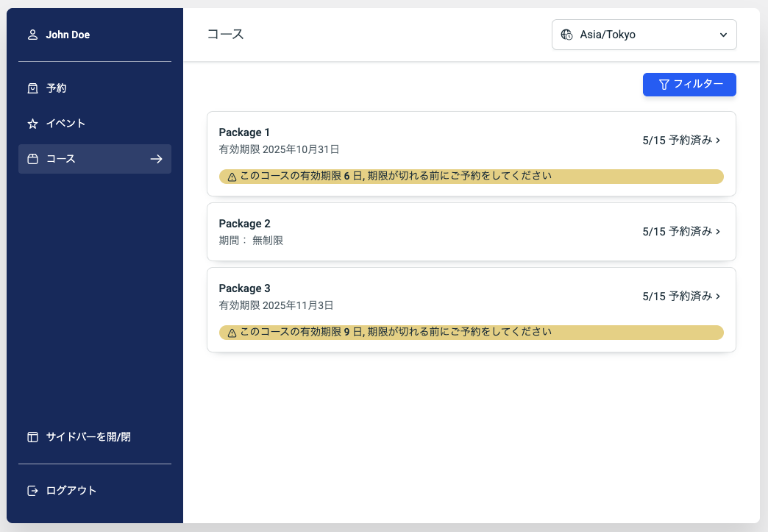
Task: Go to the 予約 menu item
Action: (57, 88)
